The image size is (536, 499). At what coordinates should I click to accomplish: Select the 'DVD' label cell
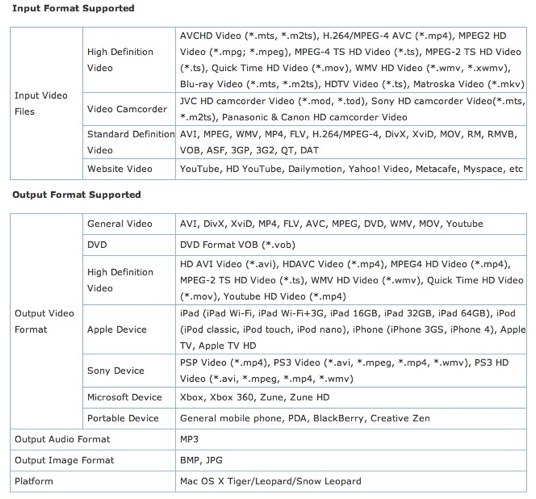pyautogui.click(x=129, y=245)
